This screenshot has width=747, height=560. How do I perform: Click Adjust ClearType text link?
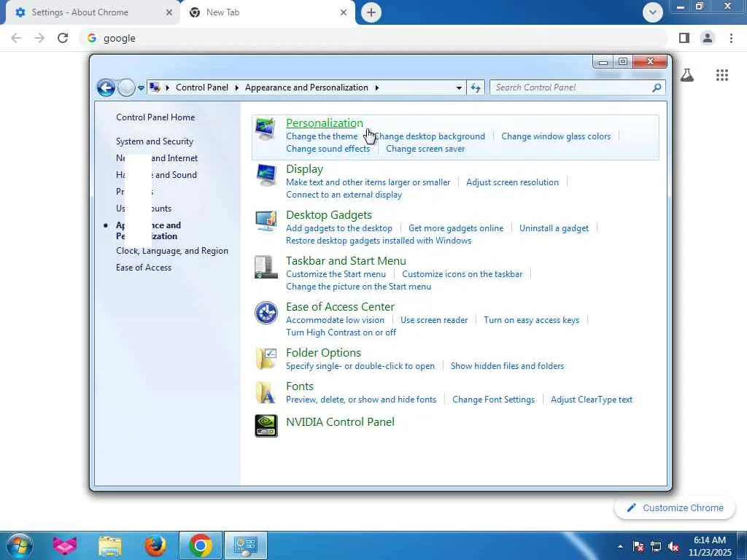click(x=591, y=400)
